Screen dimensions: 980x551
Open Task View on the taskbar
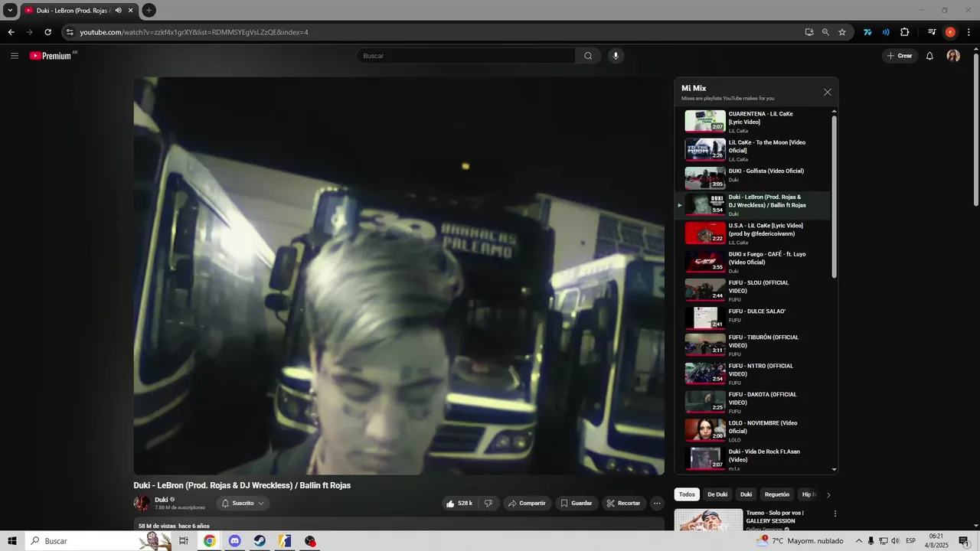[x=184, y=541]
